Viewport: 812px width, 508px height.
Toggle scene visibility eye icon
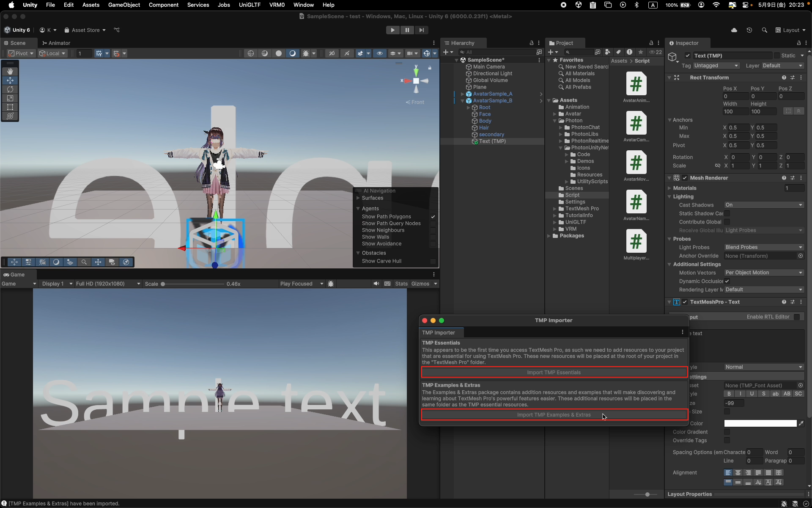[379, 53]
